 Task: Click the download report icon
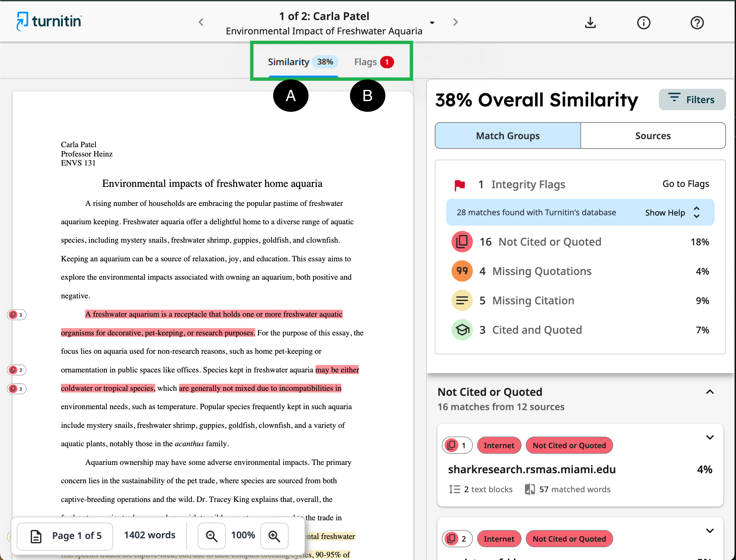point(590,23)
